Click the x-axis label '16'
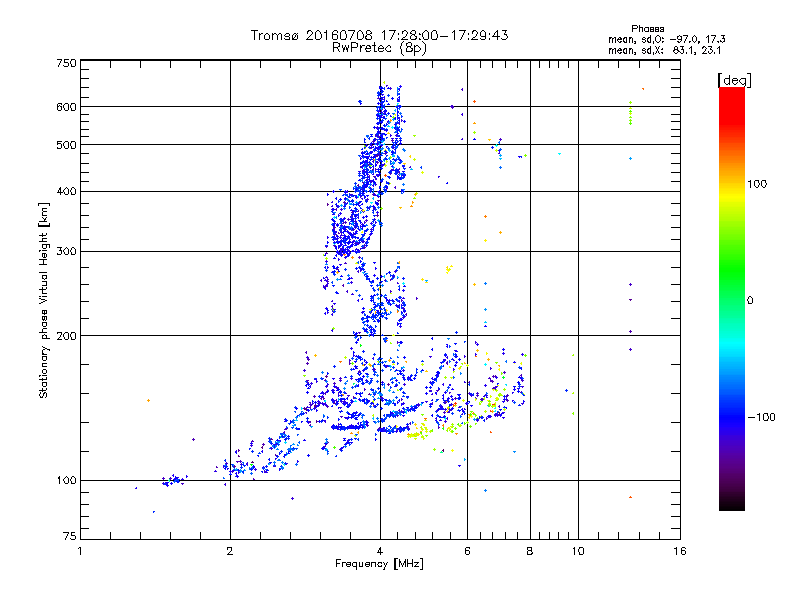This screenshot has height=600, width=800. point(680,551)
